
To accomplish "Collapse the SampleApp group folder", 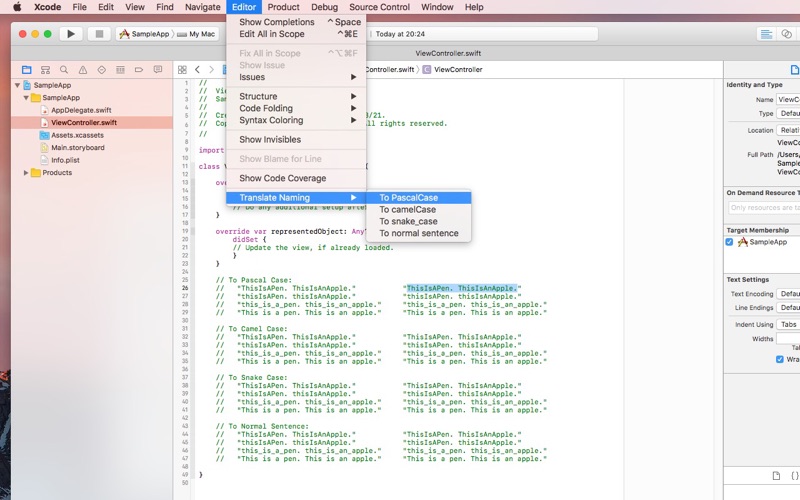I will [x=26, y=97].
